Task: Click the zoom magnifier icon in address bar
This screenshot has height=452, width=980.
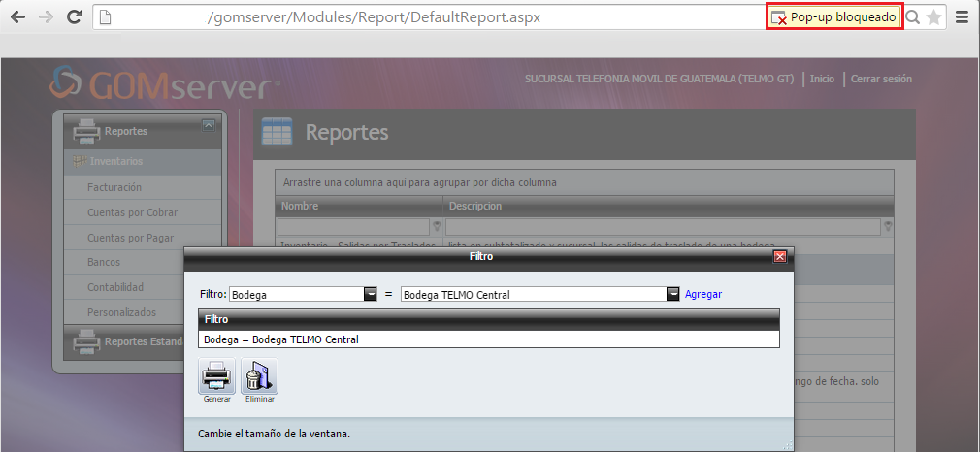Action: [913, 17]
